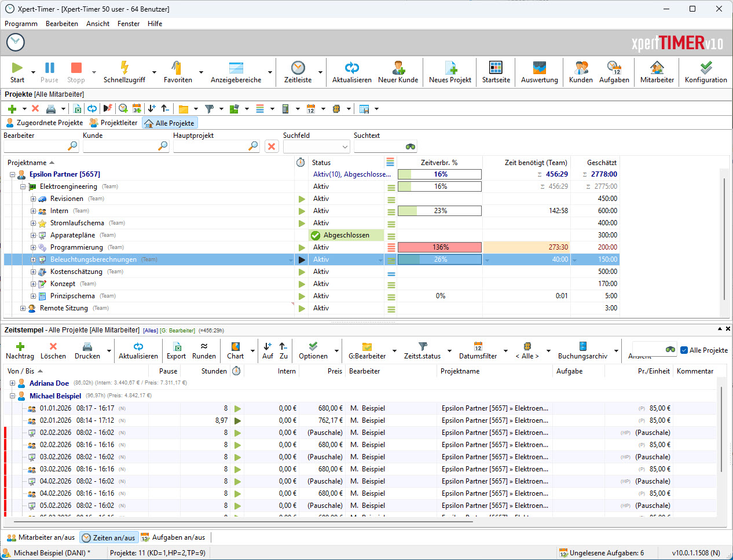Open the Ansicht menu
This screenshot has height=560, width=733.
[x=98, y=24]
